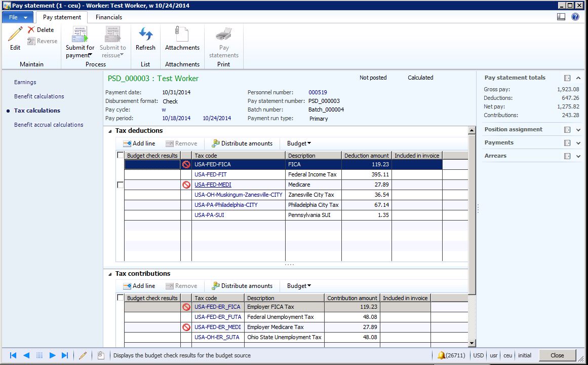
Task: Open the USA-FED-FIT tax code link
Action: (210, 174)
